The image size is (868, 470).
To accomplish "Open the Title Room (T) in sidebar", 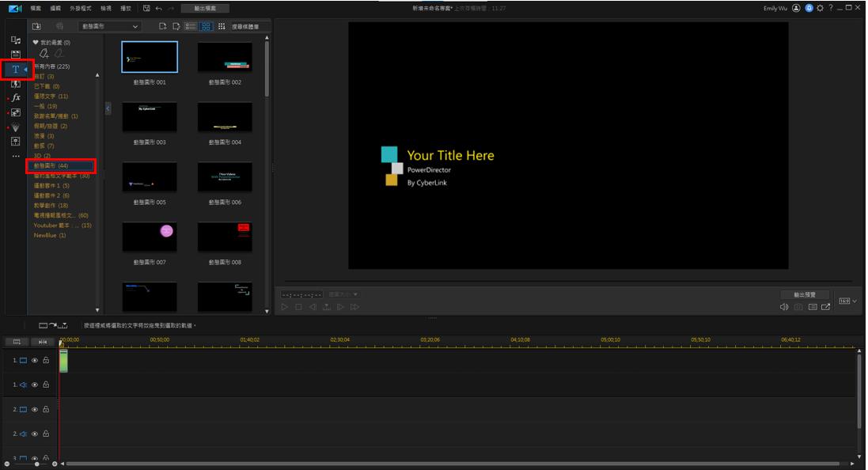I will (x=16, y=70).
